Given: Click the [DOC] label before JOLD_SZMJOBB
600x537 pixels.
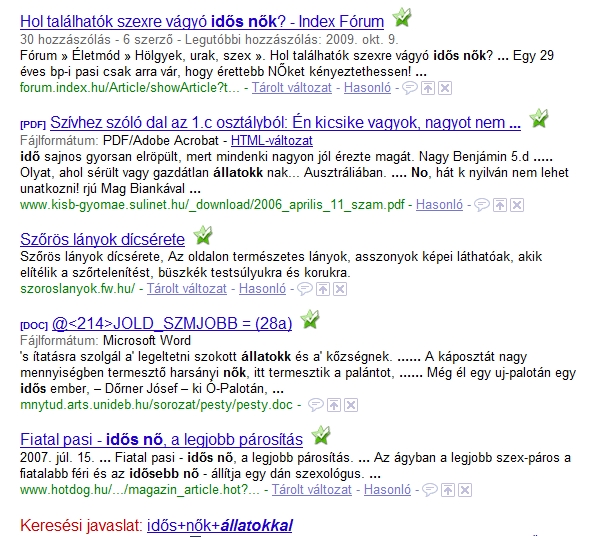Looking at the screenshot, I should point(34,326).
